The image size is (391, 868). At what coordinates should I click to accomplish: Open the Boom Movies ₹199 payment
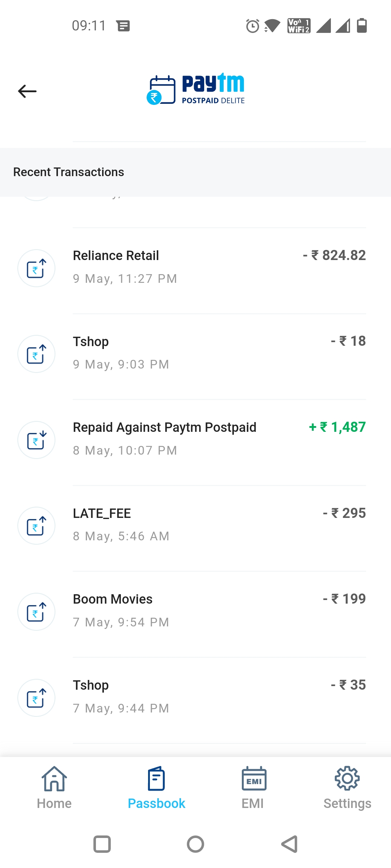tap(344, 599)
